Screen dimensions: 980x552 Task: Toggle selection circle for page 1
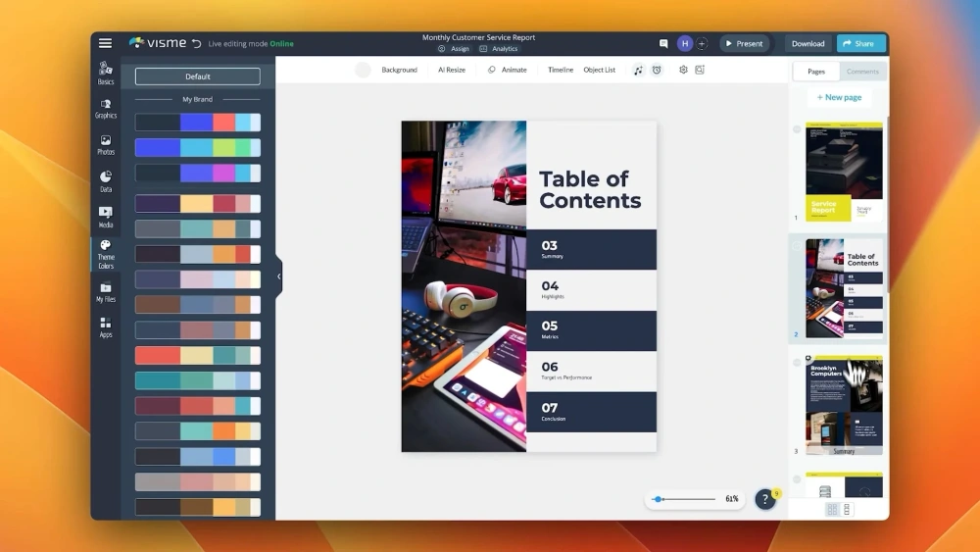tap(797, 129)
